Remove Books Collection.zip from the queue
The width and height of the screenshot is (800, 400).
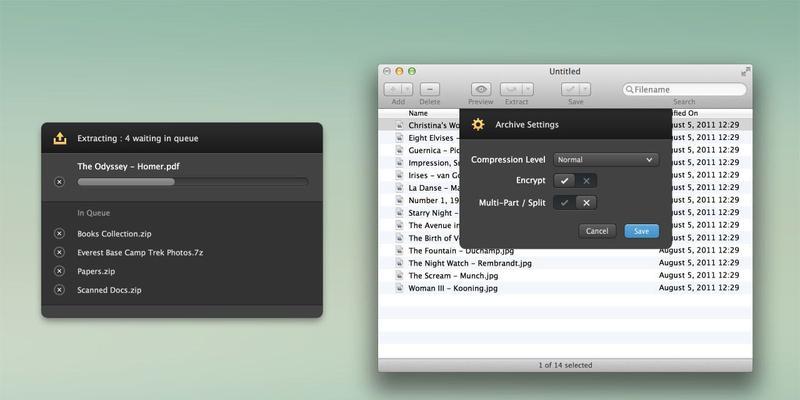(x=58, y=234)
